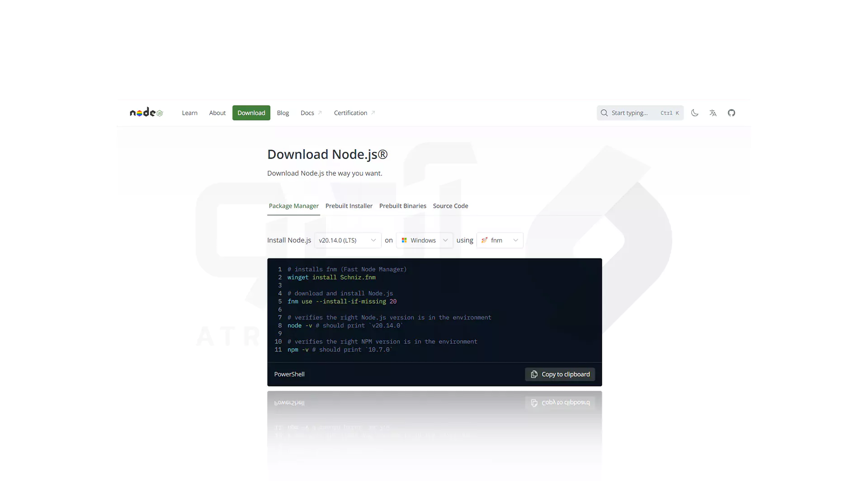Switch to the Prebuilt Installer tab
This screenshot has height=488, width=868.
[349, 206]
